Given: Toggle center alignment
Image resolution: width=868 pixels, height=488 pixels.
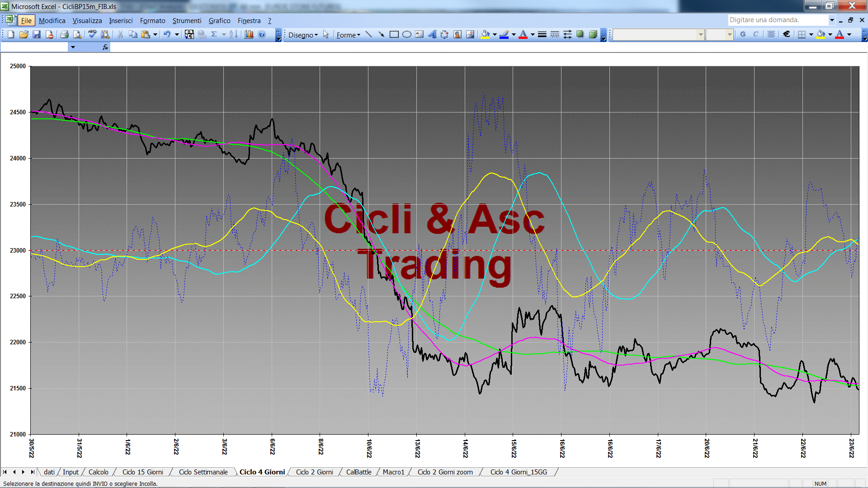Looking at the screenshot, I should pos(771,34).
